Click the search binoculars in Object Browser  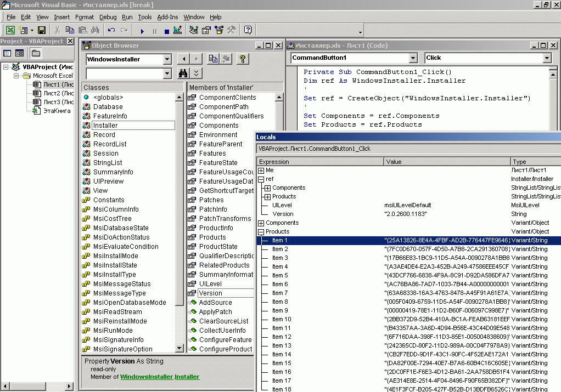(183, 73)
